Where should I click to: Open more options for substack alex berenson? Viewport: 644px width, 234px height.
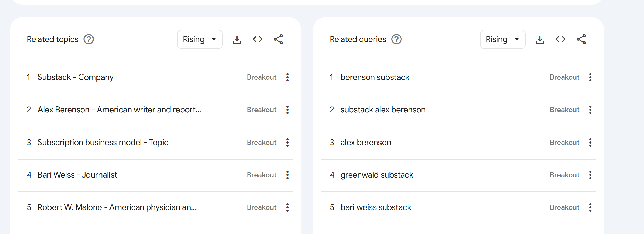[x=590, y=110]
